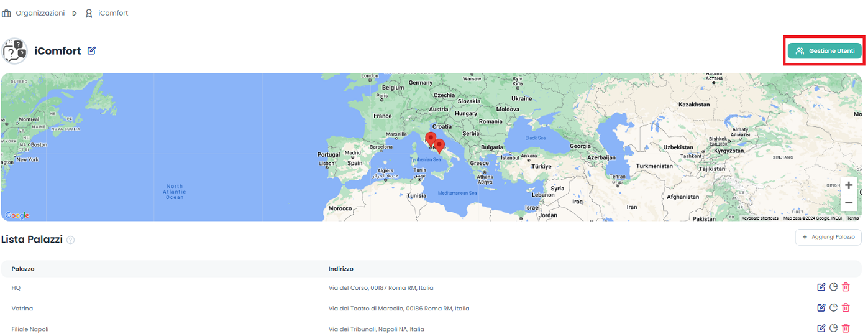
Task: Edit the Vetrina building row
Action: (821, 308)
